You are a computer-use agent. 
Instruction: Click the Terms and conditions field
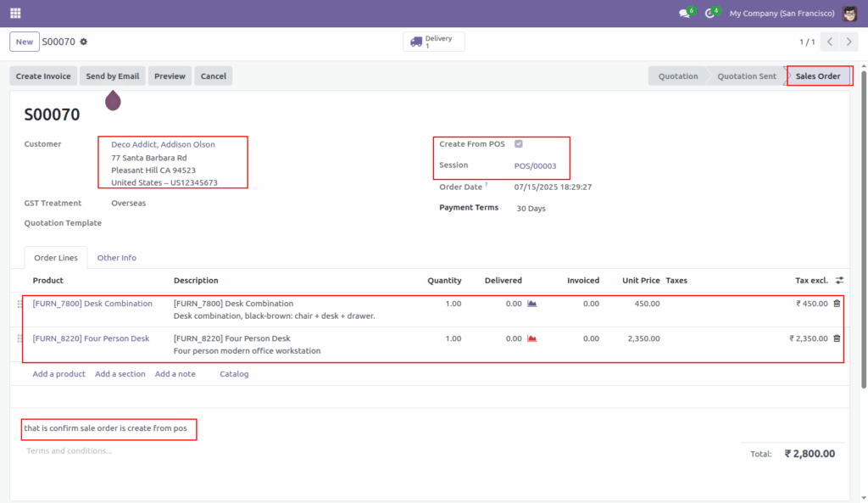(x=67, y=450)
